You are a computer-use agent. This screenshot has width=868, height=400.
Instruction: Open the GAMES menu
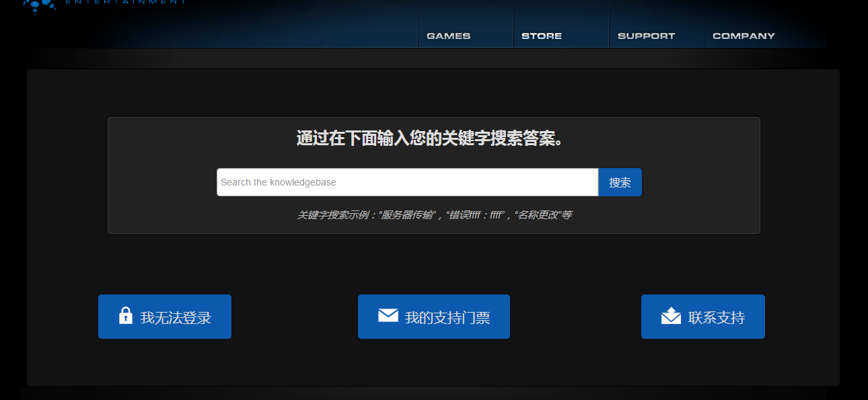[x=449, y=36]
